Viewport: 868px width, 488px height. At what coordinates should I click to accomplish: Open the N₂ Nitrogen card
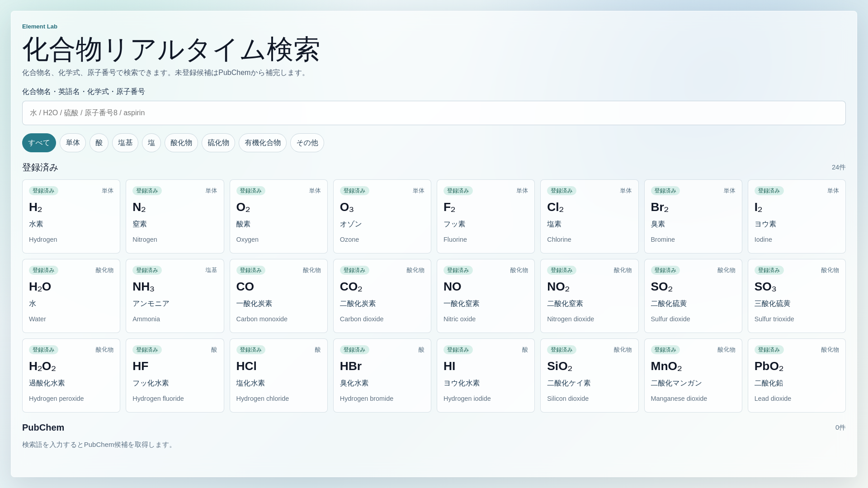pyautogui.click(x=175, y=216)
